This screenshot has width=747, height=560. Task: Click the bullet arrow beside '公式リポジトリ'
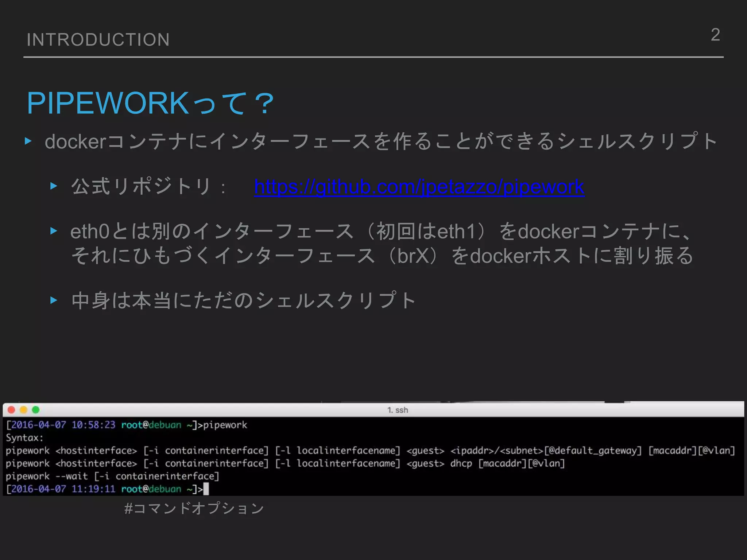54,186
